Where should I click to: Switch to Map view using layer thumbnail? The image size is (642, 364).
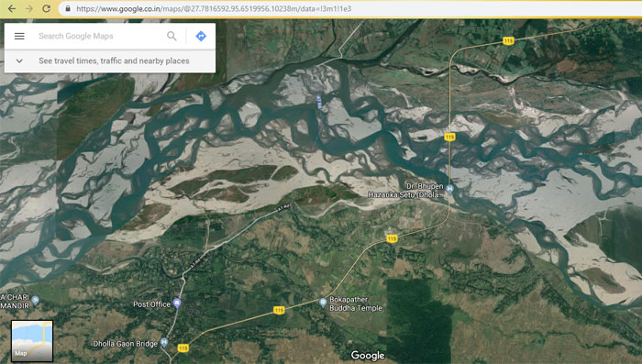coord(32,341)
